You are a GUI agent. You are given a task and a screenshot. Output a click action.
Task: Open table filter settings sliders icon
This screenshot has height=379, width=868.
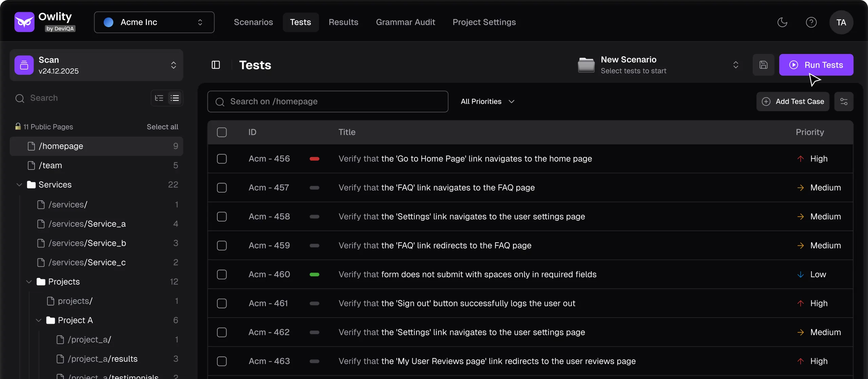coord(844,101)
